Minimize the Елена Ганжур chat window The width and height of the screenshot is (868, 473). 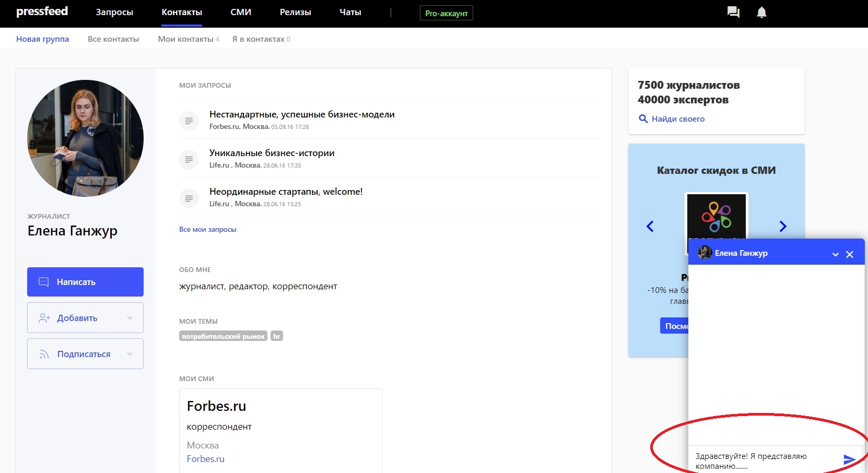click(x=835, y=254)
